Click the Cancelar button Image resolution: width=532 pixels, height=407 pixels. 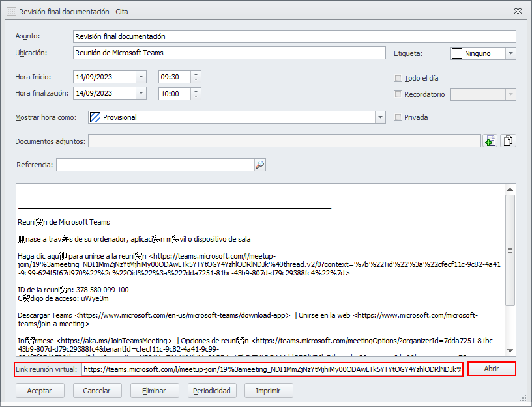(97, 391)
